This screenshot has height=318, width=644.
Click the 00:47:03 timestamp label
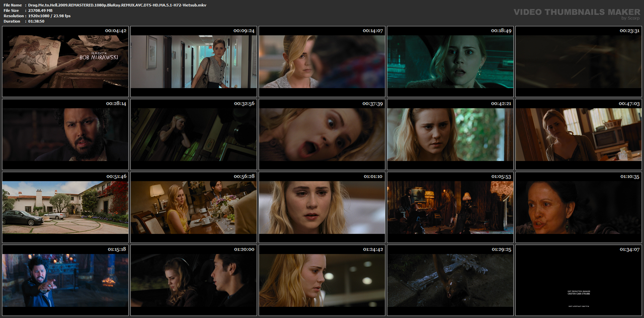pos(629,104)
